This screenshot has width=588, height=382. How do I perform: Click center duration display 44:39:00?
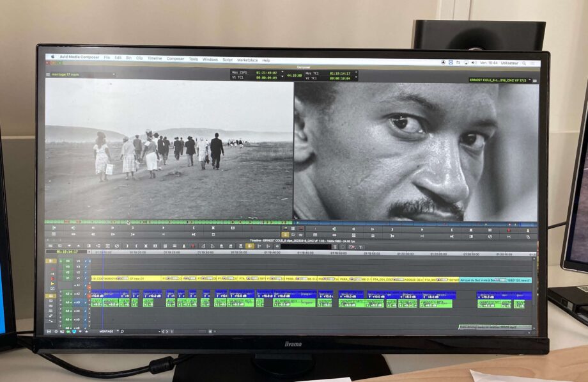295,76
